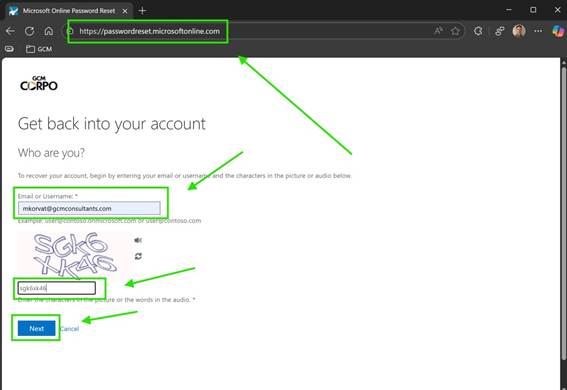Activate the Read aloud icon in address bar
The height and width of the screenshot is (390, 567).
pos(438,31)
